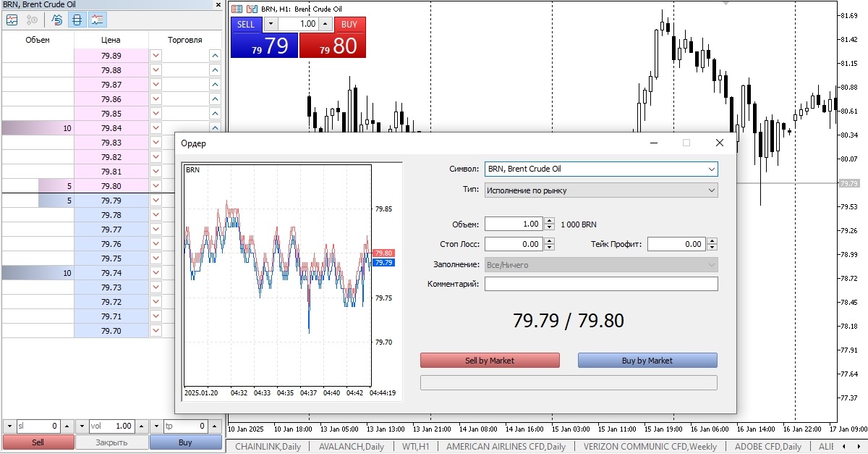Click the red sell arrow at price 79.78
This screenshot has width=868, height=454.
click(156, 215)
